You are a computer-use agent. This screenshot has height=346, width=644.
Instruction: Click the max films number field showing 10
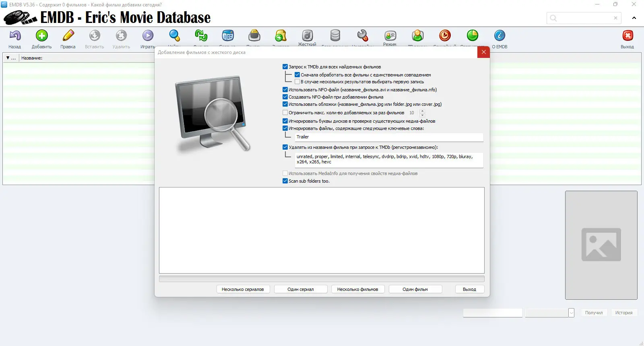point(412,113)
